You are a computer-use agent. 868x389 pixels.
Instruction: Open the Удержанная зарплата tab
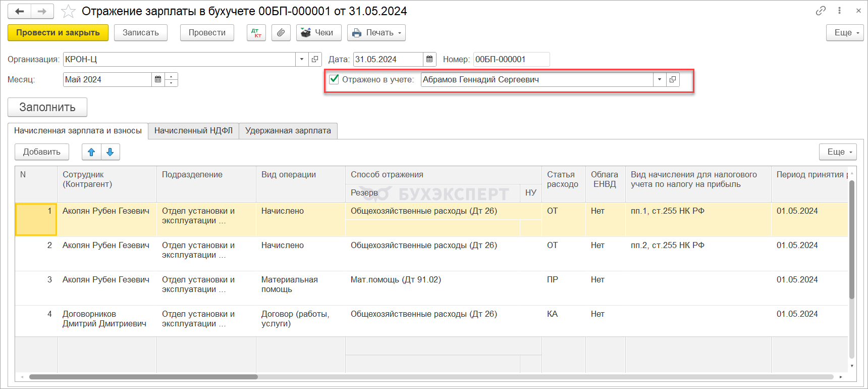click(x=288, y=131)
